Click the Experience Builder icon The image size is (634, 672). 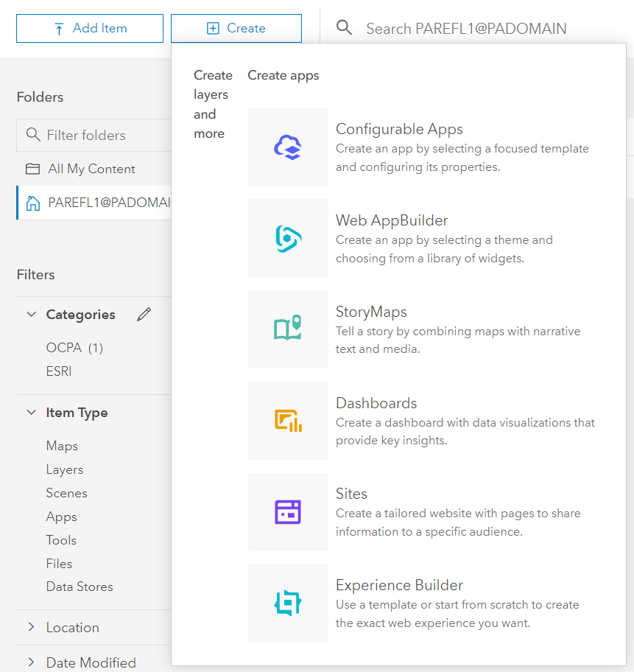288,603
